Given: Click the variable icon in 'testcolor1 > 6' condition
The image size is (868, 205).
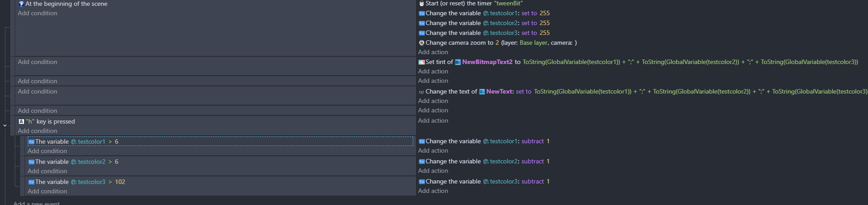Looking at the screenshot, I should point(31,142).
